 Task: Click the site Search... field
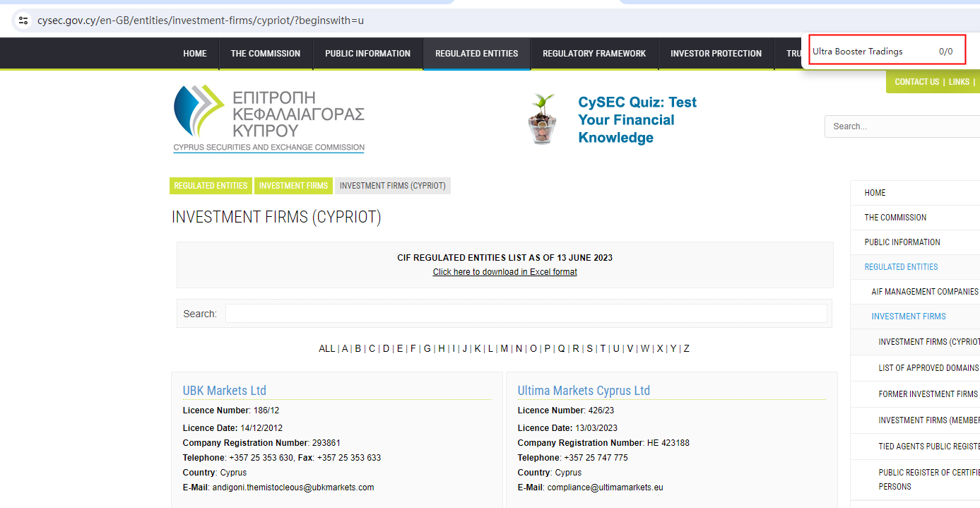(x=902, y=126)
